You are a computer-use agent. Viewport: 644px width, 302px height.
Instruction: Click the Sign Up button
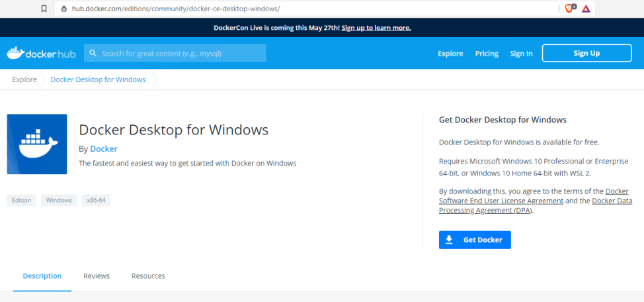pyautogui.click(x=586, y=53)
